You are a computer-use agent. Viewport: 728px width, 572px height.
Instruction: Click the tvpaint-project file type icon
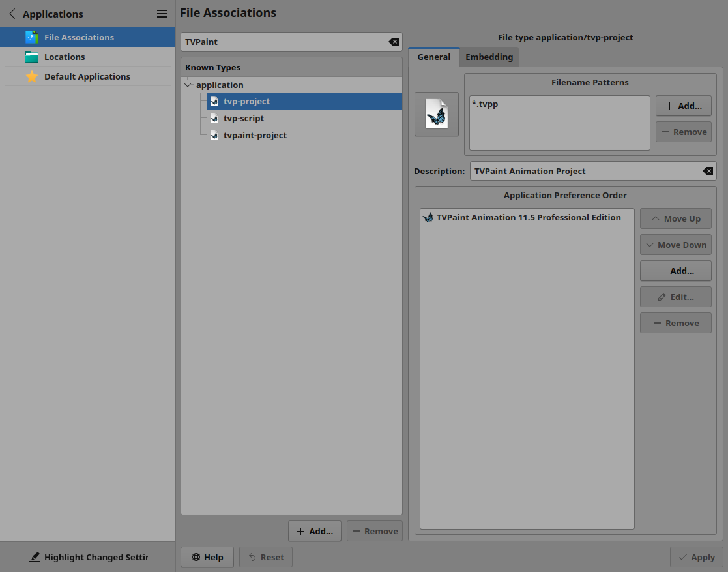tap(214, 135)
